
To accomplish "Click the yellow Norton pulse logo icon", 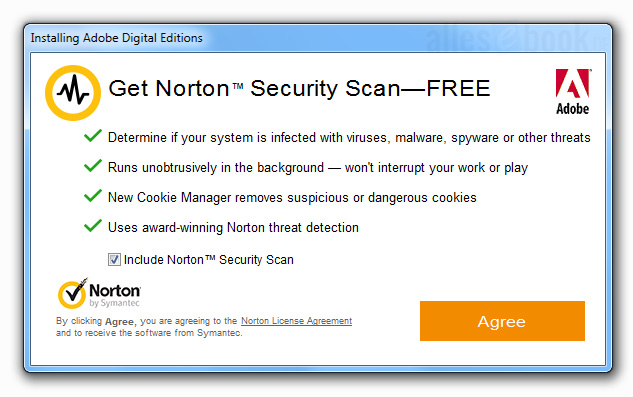I will point(73,93).
